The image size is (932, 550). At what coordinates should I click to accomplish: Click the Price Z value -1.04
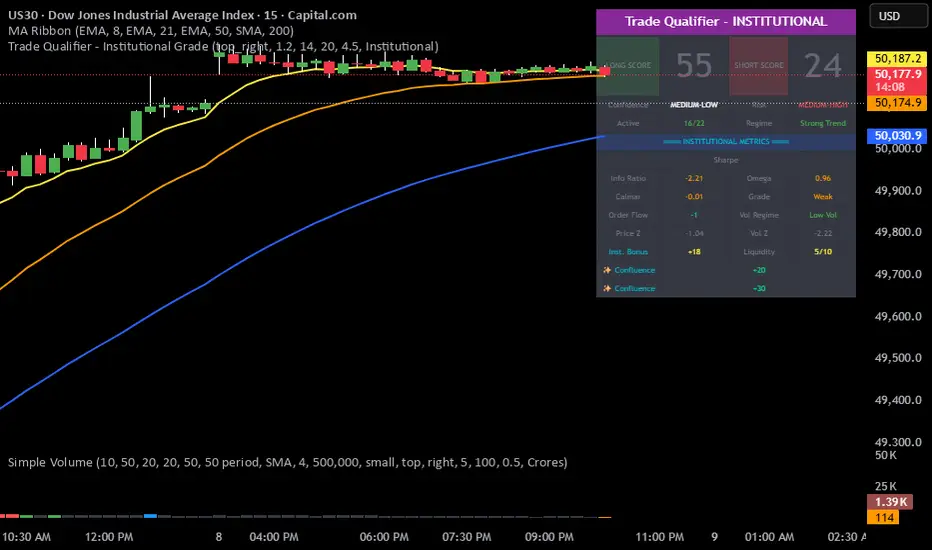click(x=694, y=234)
